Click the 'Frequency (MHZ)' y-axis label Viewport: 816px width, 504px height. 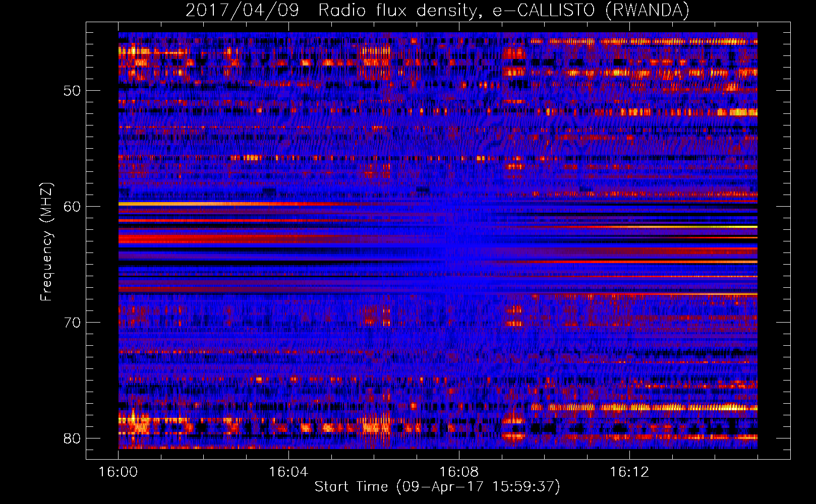46,242
